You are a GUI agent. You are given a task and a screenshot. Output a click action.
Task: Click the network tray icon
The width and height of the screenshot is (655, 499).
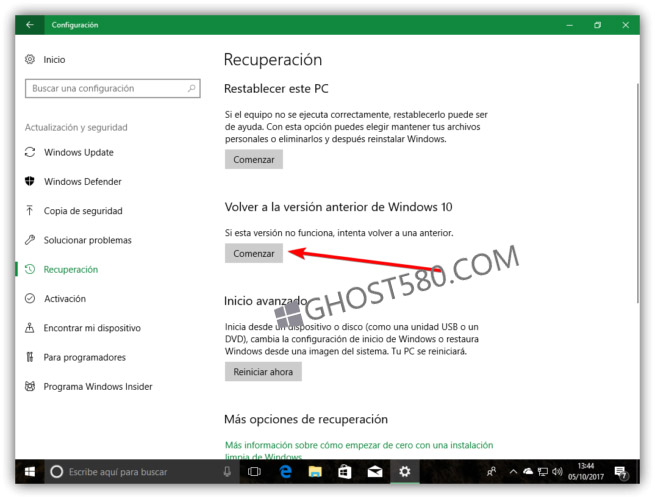pos(543,472)
